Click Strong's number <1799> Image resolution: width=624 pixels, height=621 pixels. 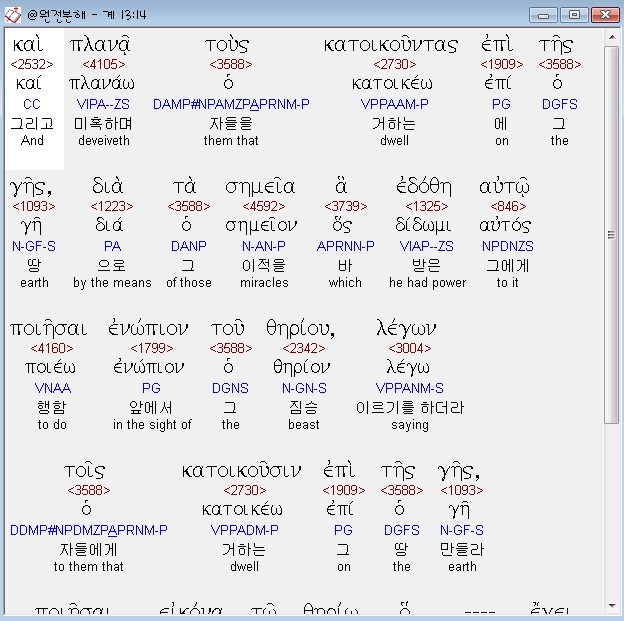tap(152, 348)
